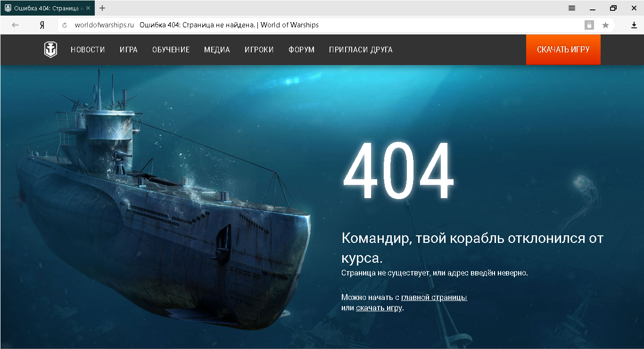Click the back arrow in browser toolbar

click(x=15, y=25)
